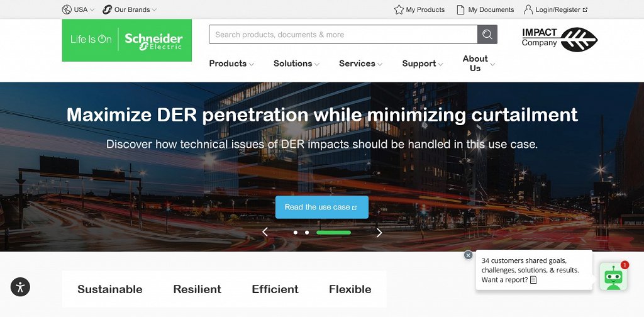Click the Read the use case button

(x=321, y=207)
